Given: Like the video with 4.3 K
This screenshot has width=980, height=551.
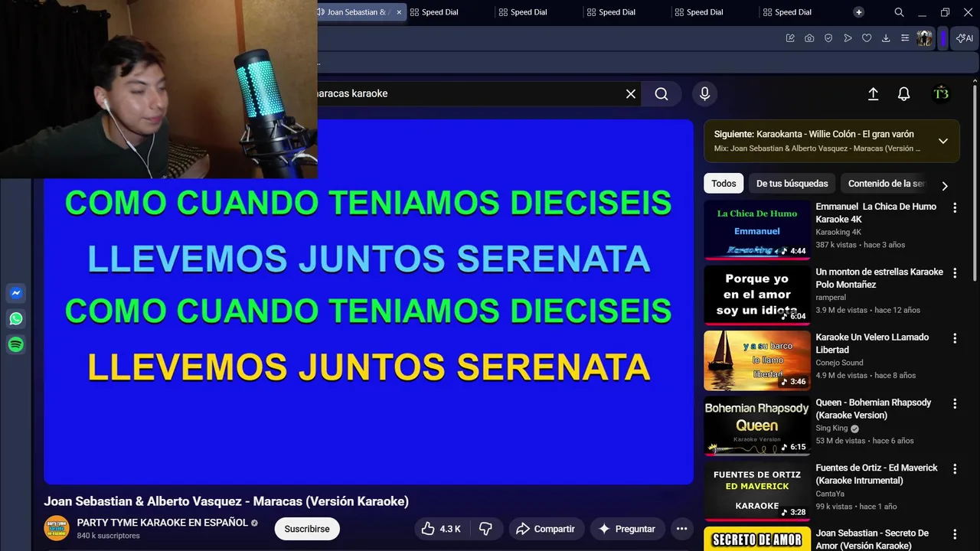Looking at the screenshot, I should pos(440,529).
